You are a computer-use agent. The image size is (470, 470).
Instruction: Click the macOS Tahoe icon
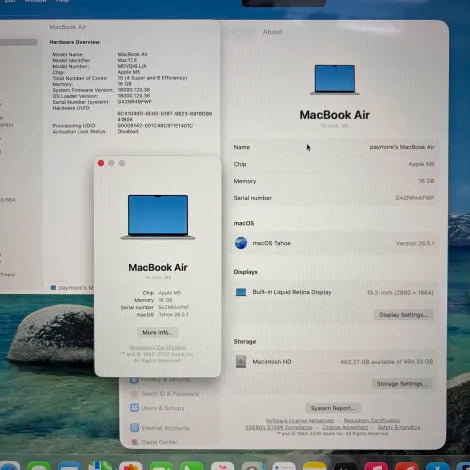[241, 243]
